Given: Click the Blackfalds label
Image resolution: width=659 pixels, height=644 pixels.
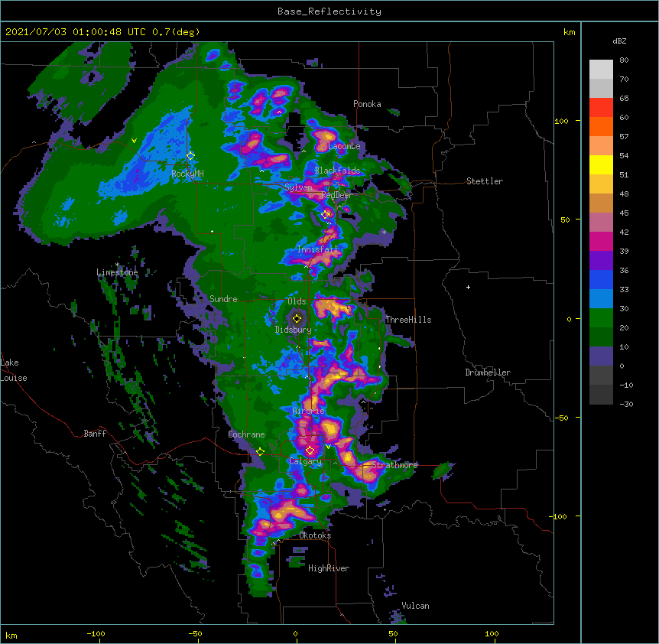Looking at the screenshot, I should click(337, 171).
